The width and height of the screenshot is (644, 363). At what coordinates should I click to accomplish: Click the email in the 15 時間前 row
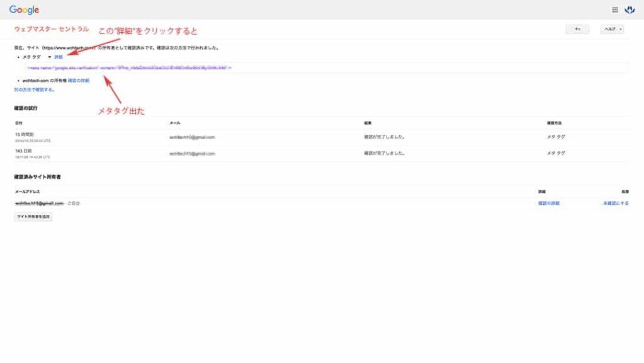[x=192, y=137]
